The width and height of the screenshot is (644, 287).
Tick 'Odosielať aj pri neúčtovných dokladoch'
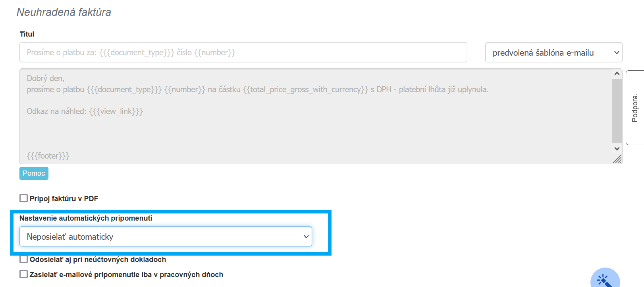[x=24, y=260]
